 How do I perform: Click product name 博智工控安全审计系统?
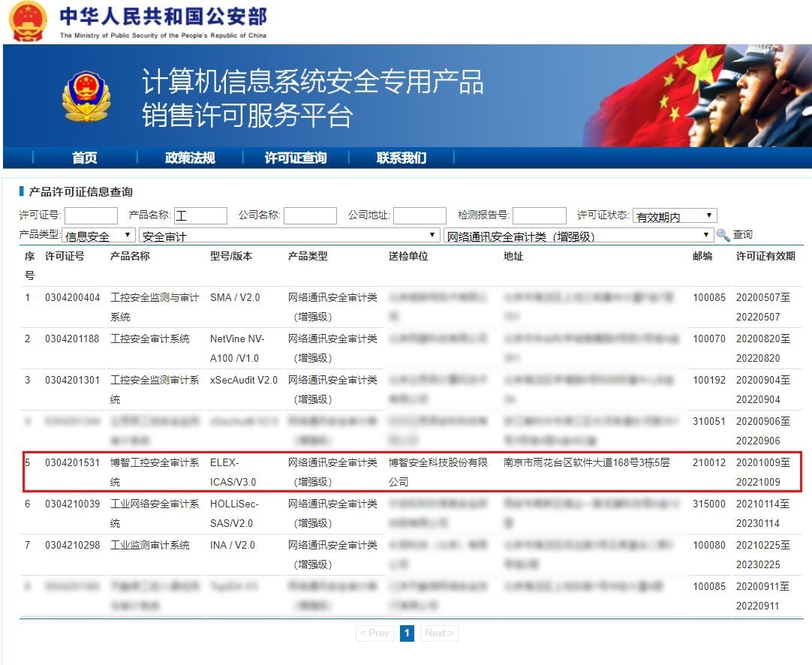tap(155, 472)
